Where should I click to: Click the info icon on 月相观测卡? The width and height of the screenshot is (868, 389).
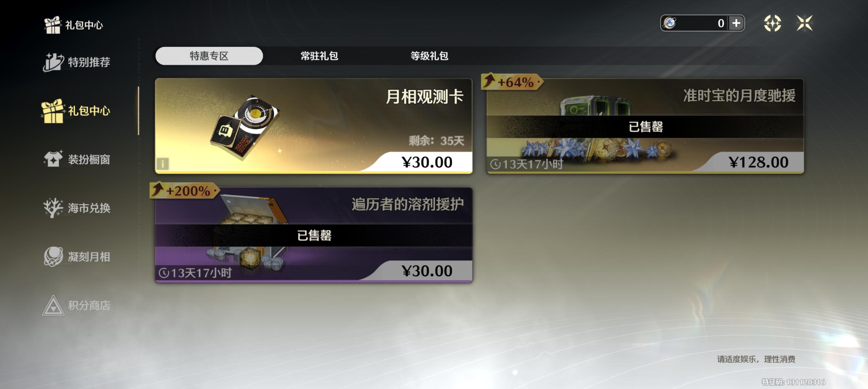[163, 164]
